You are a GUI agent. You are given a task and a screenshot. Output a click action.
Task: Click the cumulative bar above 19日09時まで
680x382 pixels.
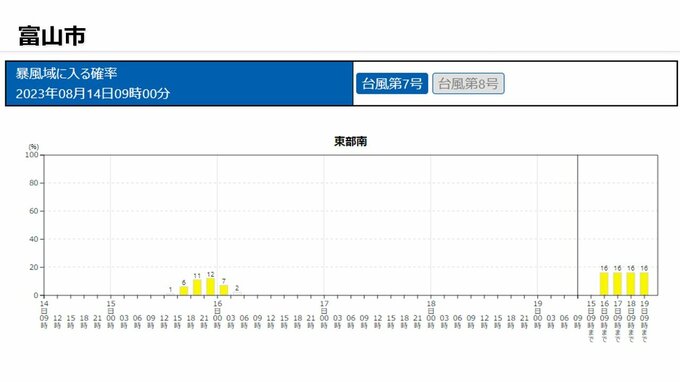tap(644, 284)
